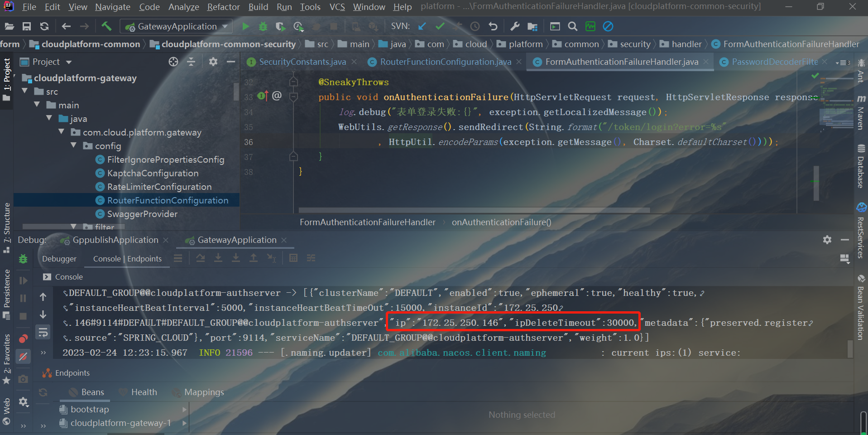Click the Step Over icon in debugger toolbar

click(201, 258)
